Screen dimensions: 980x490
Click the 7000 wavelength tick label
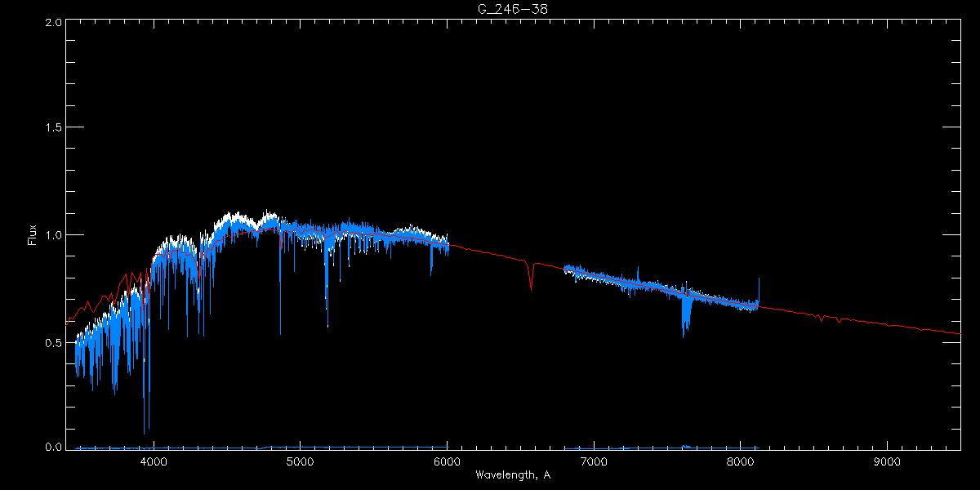(x=594, y=460)
